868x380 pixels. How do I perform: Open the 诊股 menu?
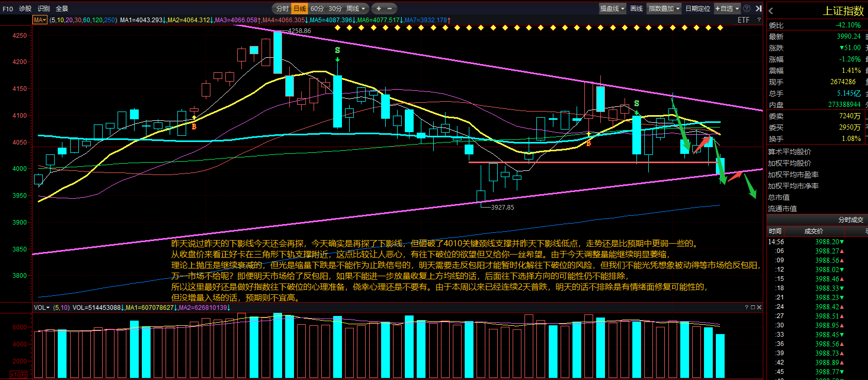(25, 8)
